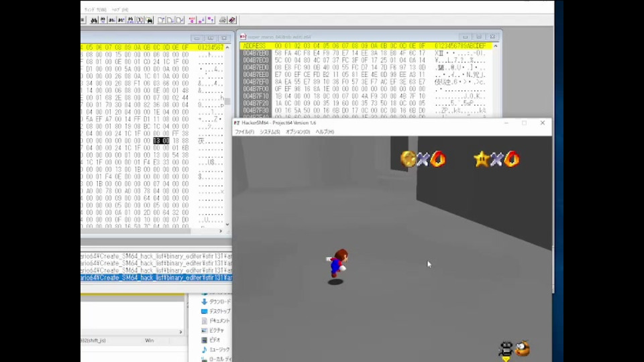Viewport: 644px width, 362px height.
Task: Click the first blank document icon in toolbar
Action: pos(162,20)
